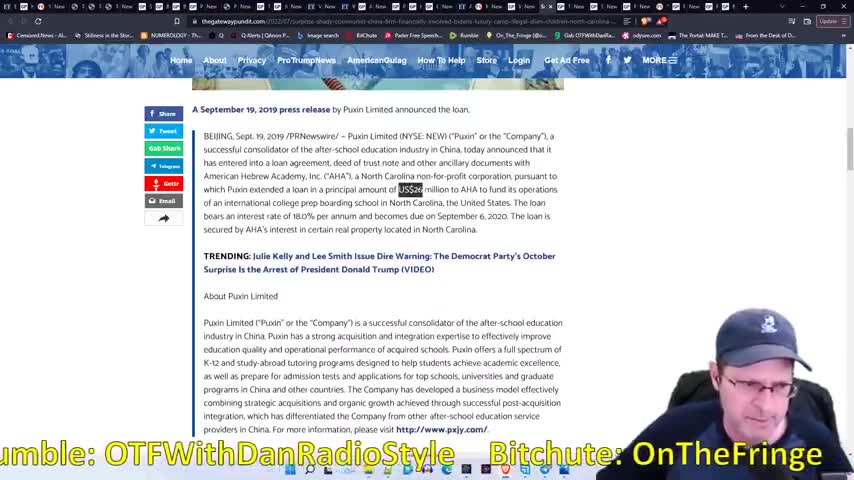Share article on Gettr button
Viewport: 854px width, 480px height.
(163, 184)
